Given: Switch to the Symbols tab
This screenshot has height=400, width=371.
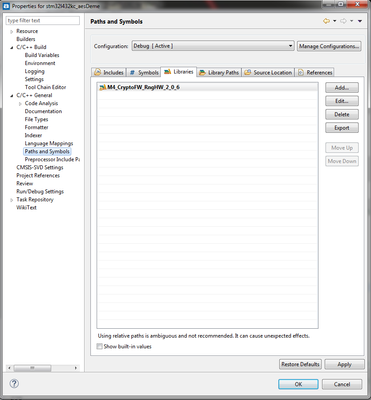Looking at the screenshot, I should click(144, 72).
